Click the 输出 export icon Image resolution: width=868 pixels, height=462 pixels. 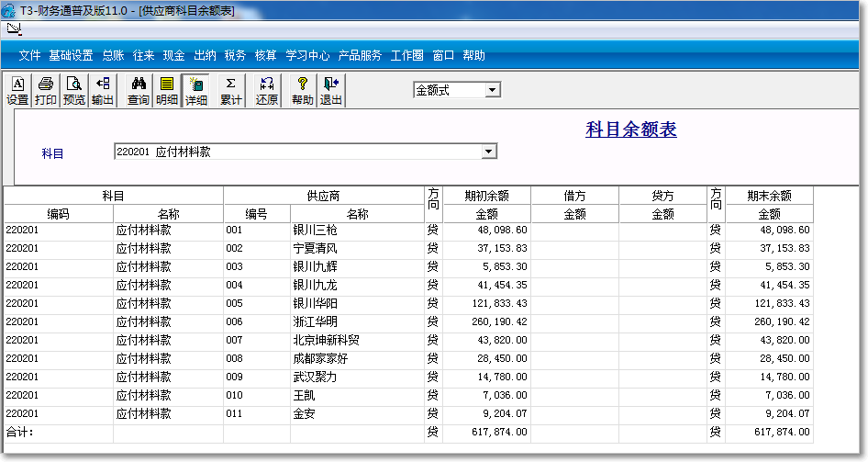click(102, 91)
